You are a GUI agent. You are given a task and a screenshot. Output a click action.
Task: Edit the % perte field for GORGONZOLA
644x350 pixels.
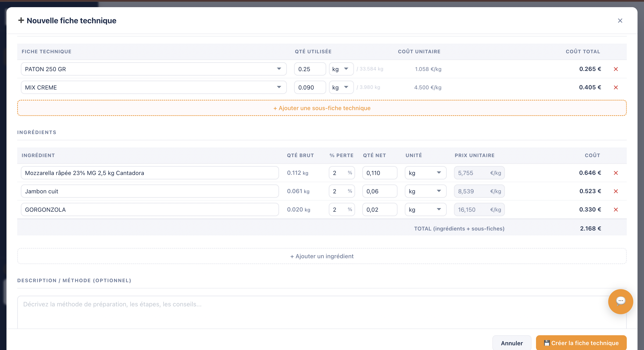click(x=341, y=209)
